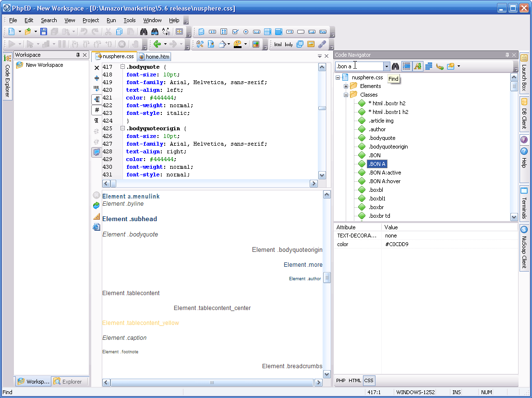Image resolution: width=532 pixels, height=398 pixels.
Task: Select New Workspace in the Workspace tree
Action: [45, 65]
